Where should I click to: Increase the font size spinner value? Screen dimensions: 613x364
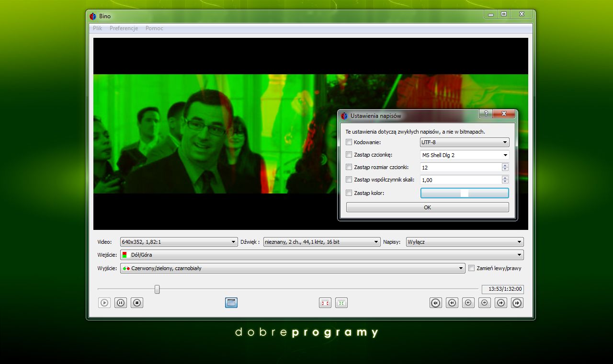pos(505,165)
